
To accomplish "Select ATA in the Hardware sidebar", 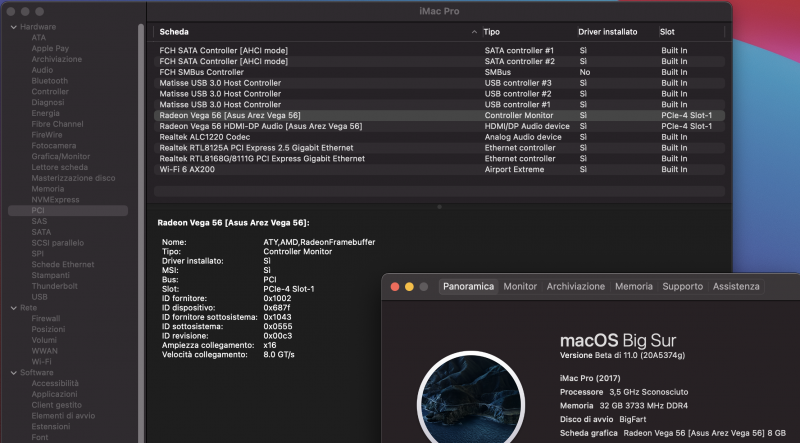I will click(x=39, y=38).
